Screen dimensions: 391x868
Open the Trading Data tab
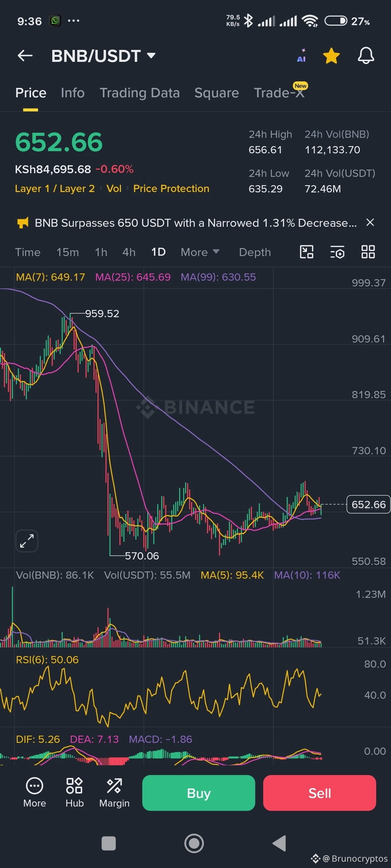coord(140,93)
